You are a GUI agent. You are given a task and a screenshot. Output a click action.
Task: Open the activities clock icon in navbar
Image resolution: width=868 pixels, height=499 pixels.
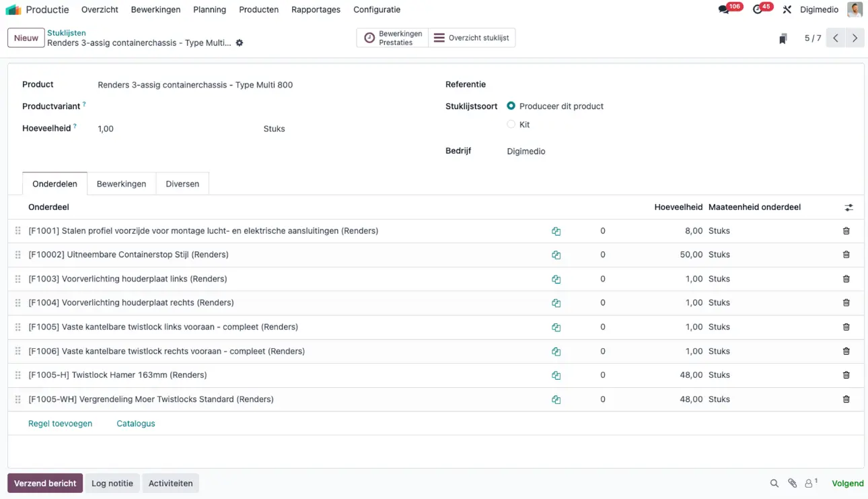(758, 10)
